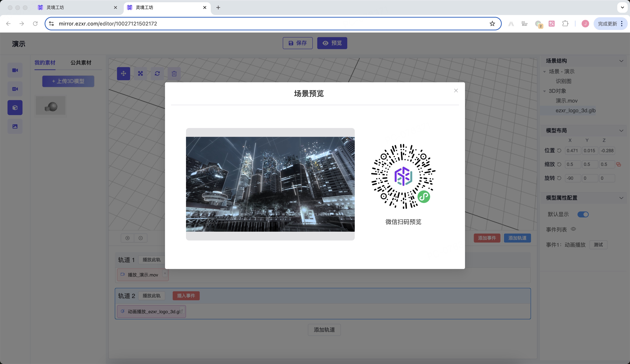Select the rotate refresh tool icon

(x=157, y=73)
